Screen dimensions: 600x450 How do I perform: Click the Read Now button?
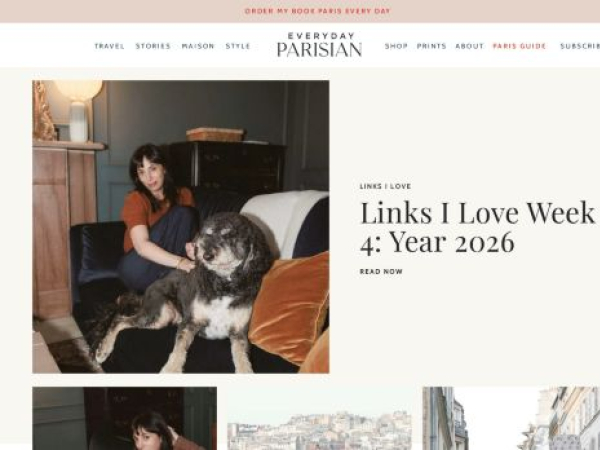pyautogui.click(x=381, y=271)
